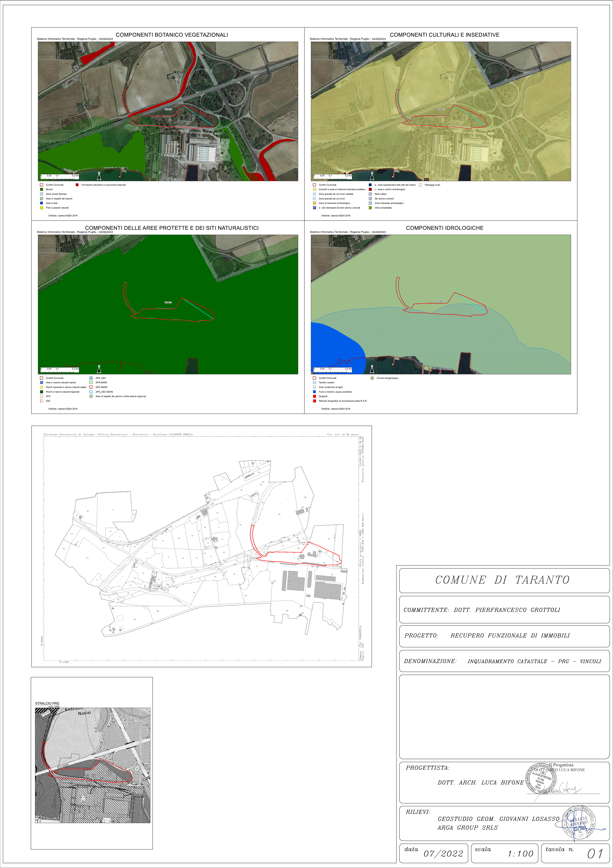Select the Paesaggi rurali legend swatch
613x868 pixels.
click(x=420, y=185)
